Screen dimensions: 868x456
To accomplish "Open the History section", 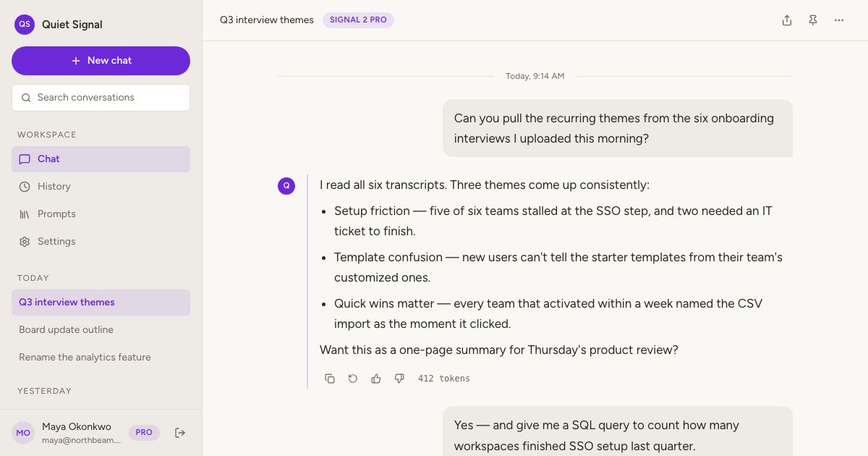I will [101, 187].
